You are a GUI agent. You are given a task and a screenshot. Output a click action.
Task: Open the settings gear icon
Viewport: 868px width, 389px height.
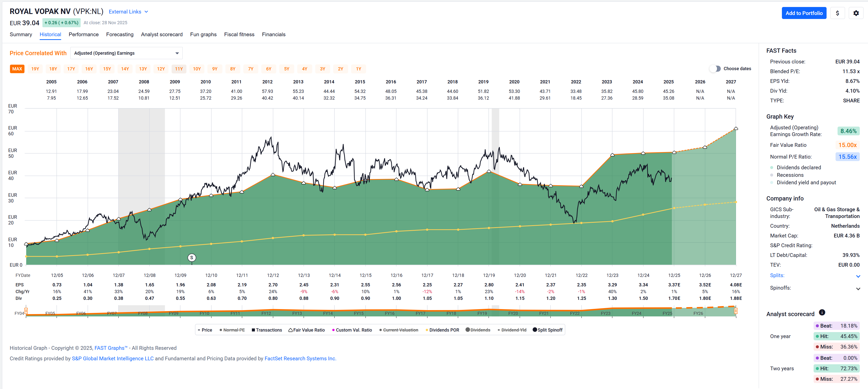(856, 13)
